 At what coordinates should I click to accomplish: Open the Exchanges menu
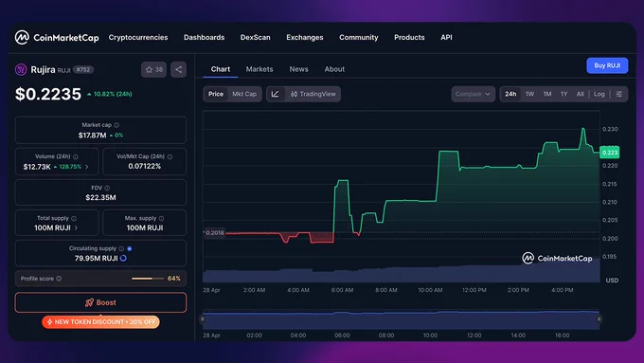click(305, 37)
